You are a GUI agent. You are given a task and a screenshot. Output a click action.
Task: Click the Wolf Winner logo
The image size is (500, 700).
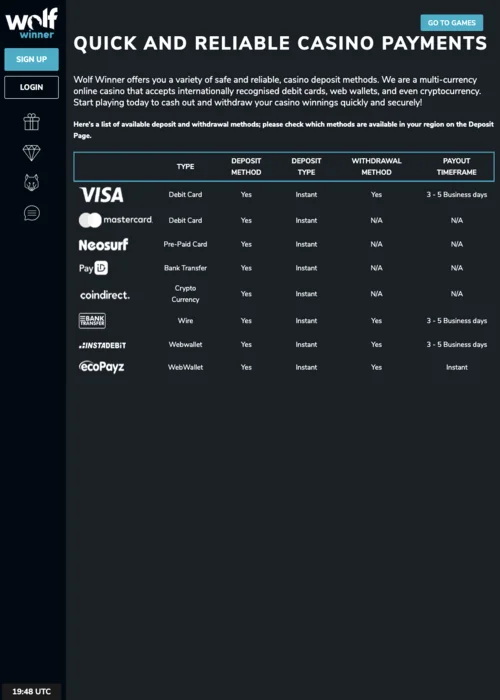[x=31, y=23]
